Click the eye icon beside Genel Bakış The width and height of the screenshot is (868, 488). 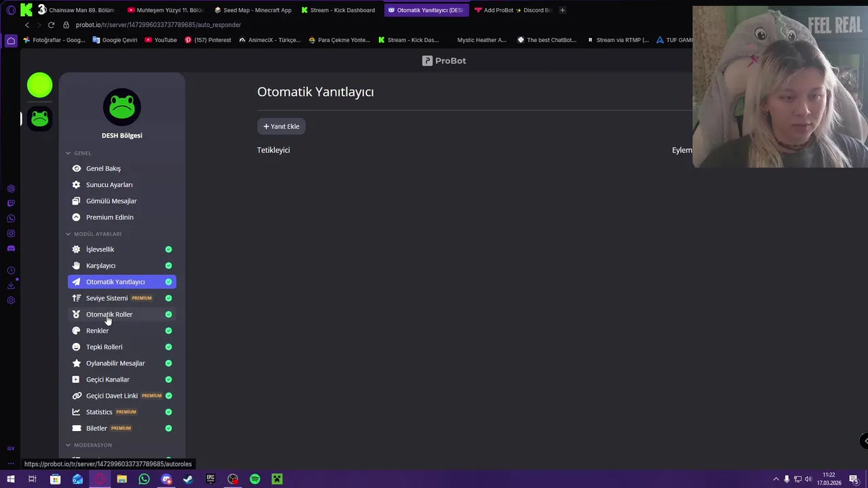pyautogui.click(x=76, y=168)
